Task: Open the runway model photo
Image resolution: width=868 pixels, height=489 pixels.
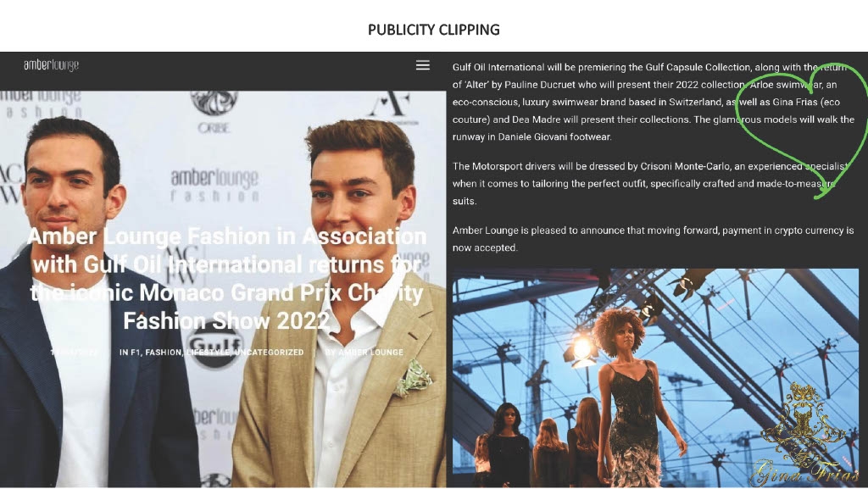Action: pyautogui.click(x=655, y=378)
